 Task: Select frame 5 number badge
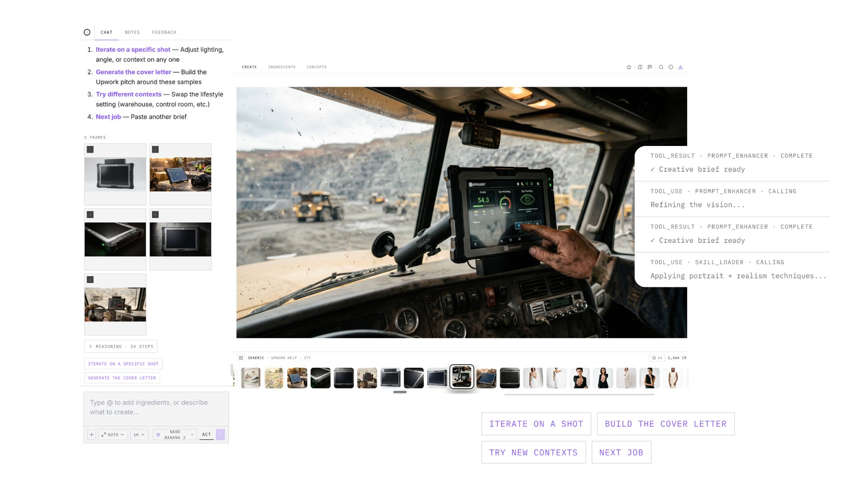(90, 280)
